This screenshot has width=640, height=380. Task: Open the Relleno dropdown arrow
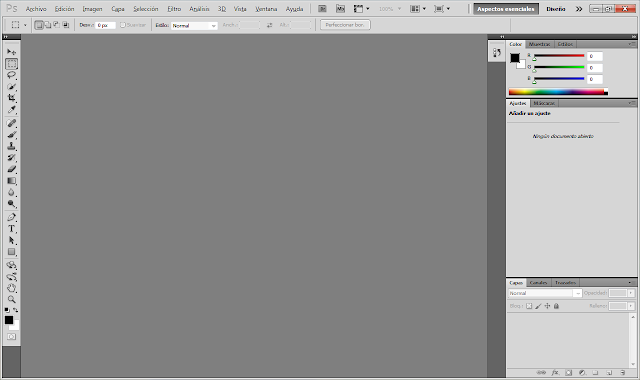pyautogui.click(x=631, y=306)
